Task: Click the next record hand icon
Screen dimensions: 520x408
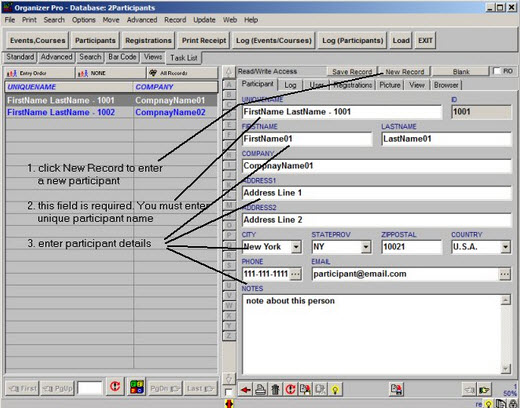Action: [x=484, y=389]
